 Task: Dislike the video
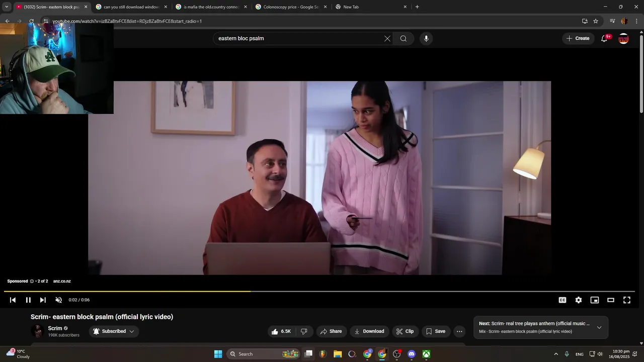304,331
